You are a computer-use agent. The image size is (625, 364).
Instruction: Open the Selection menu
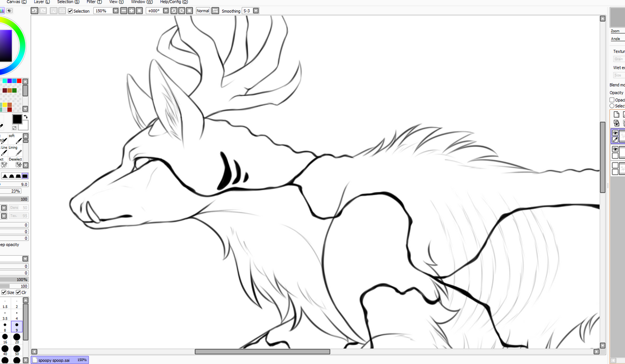pyautogui.click(x=68, y=2)
